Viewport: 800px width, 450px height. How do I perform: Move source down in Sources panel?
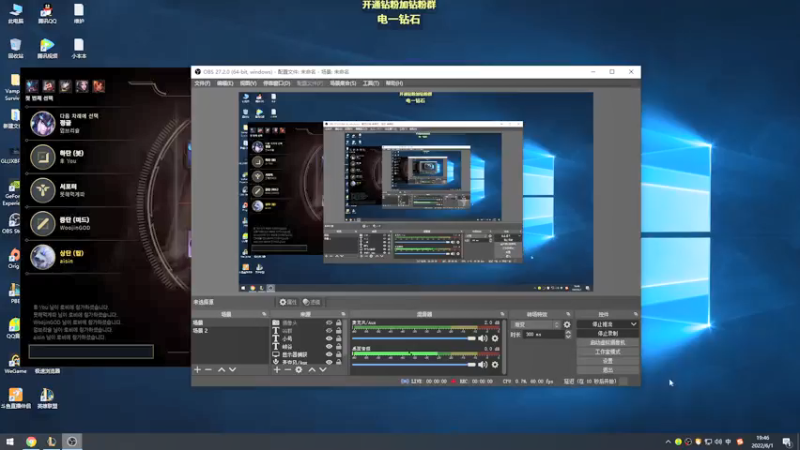click(x=323, y=369)
